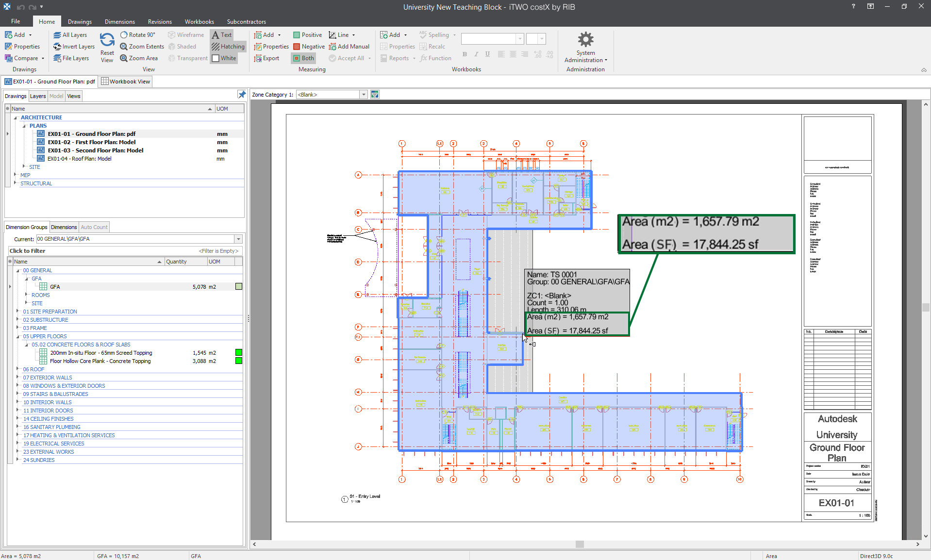This screenshot has height=560, width=931.
Task: Click the Reset View icon
Action: point(107,40)
